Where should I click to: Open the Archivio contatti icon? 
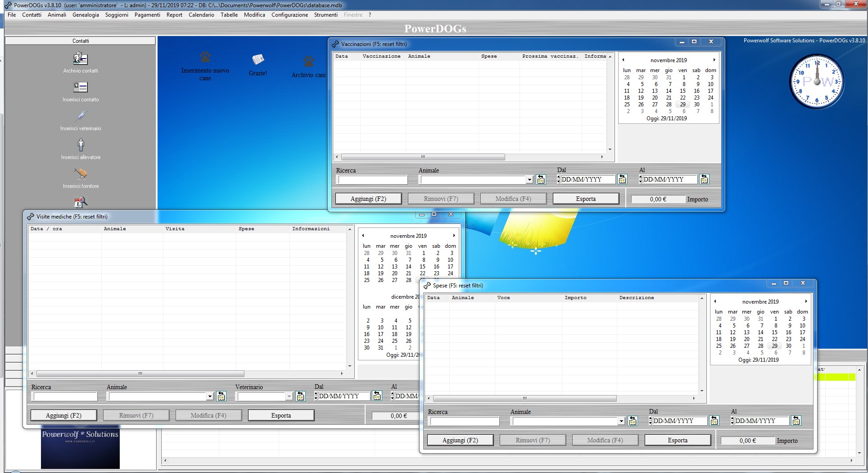click(81, 59)
